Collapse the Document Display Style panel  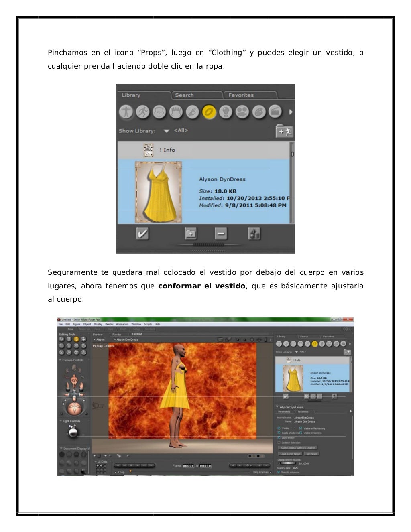[x=61, y=448]
